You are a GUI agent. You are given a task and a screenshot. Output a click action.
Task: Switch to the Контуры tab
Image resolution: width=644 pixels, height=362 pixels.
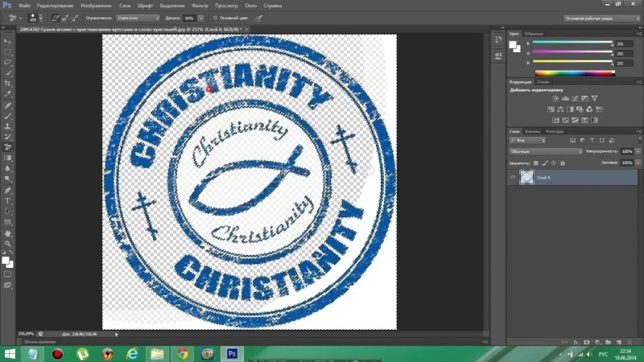tap(555, 131)
